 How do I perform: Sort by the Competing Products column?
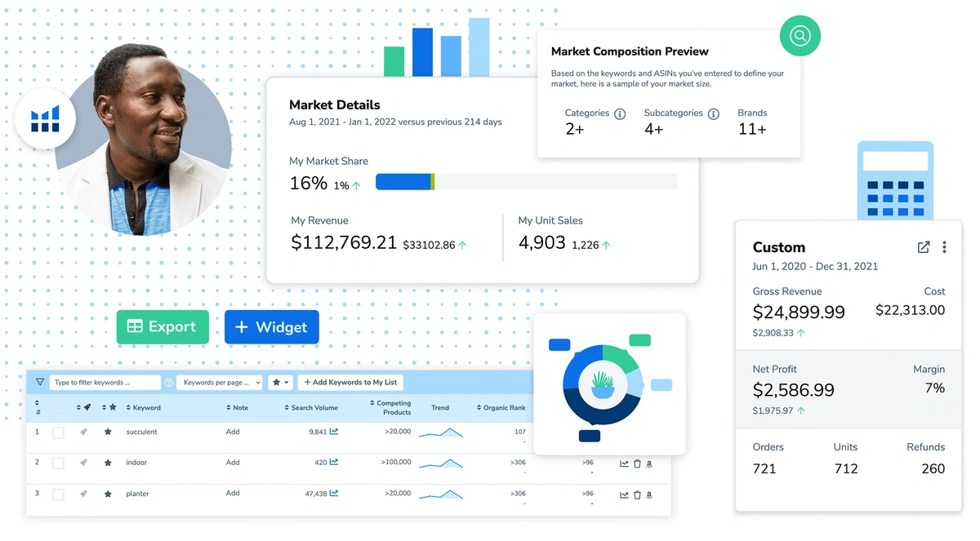pyautogui.click(x=390, y=407)
